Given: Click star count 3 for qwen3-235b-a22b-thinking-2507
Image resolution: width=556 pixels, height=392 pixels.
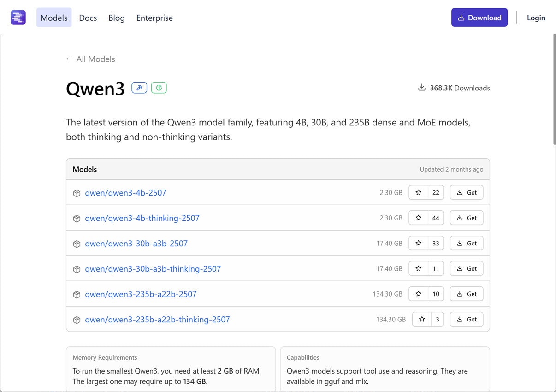Looking at the screenshot, I should coord(437,319).
